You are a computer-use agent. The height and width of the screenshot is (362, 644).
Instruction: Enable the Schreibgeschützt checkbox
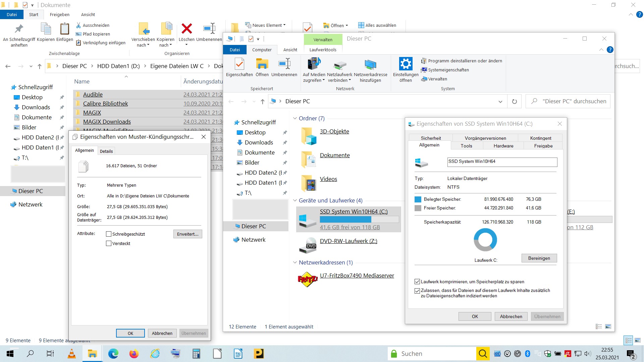click(x=109, y=234)
